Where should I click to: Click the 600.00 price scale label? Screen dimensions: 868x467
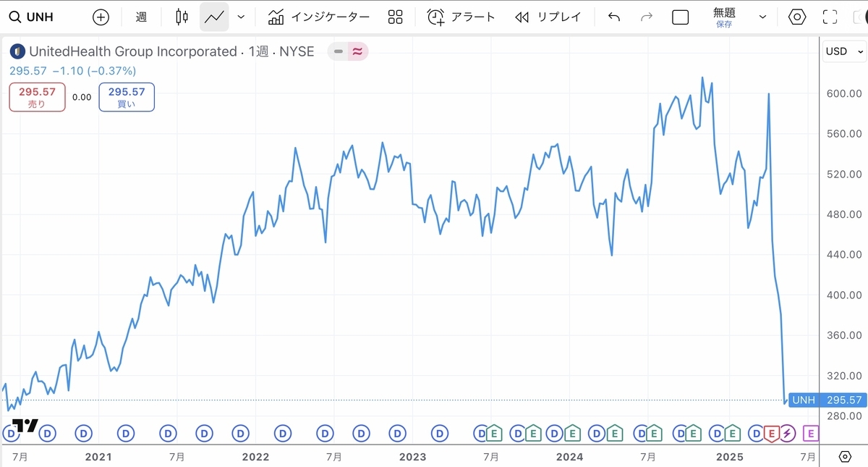843,93
